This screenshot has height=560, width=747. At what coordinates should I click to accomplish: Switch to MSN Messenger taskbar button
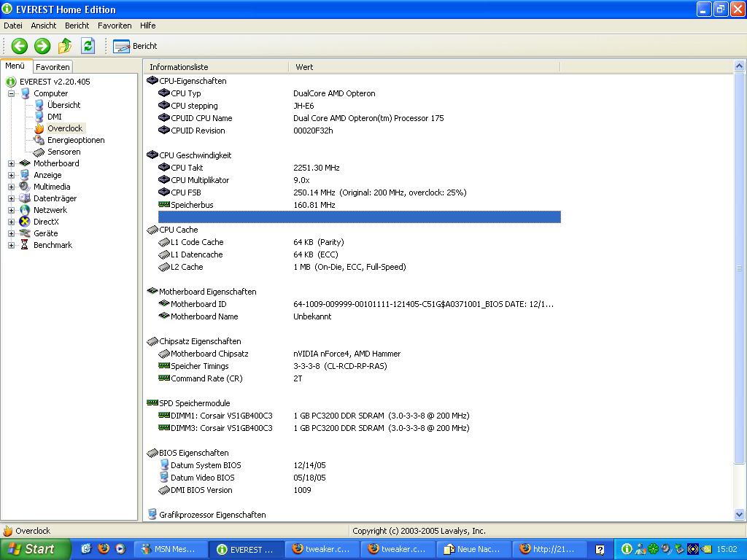tap(171, 549)
